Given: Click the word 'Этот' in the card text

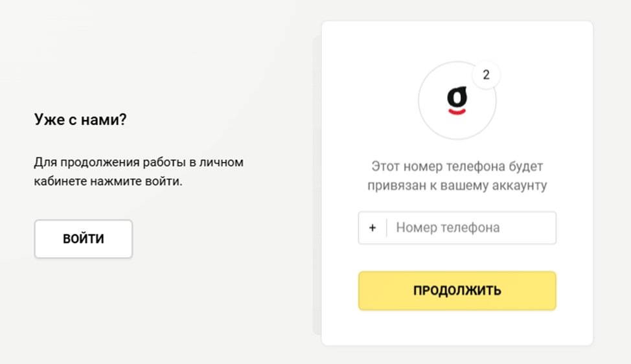Looking at the screenshot, I should tap(385, 166).
